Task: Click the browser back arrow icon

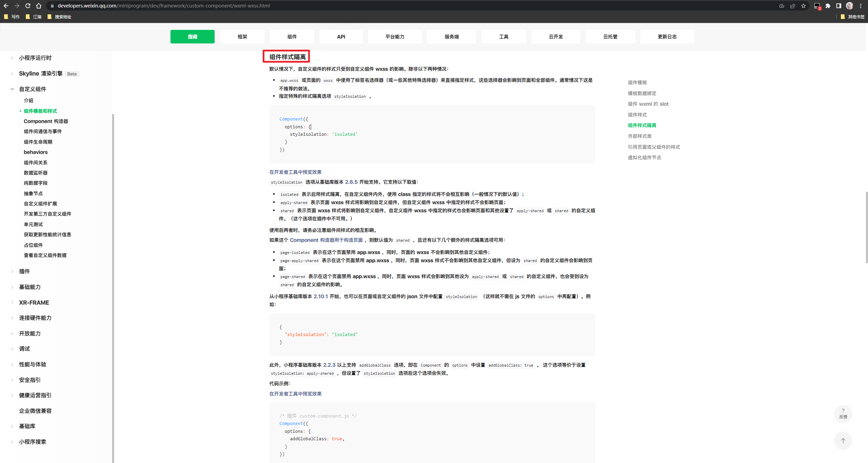Action: coord(6,6)
